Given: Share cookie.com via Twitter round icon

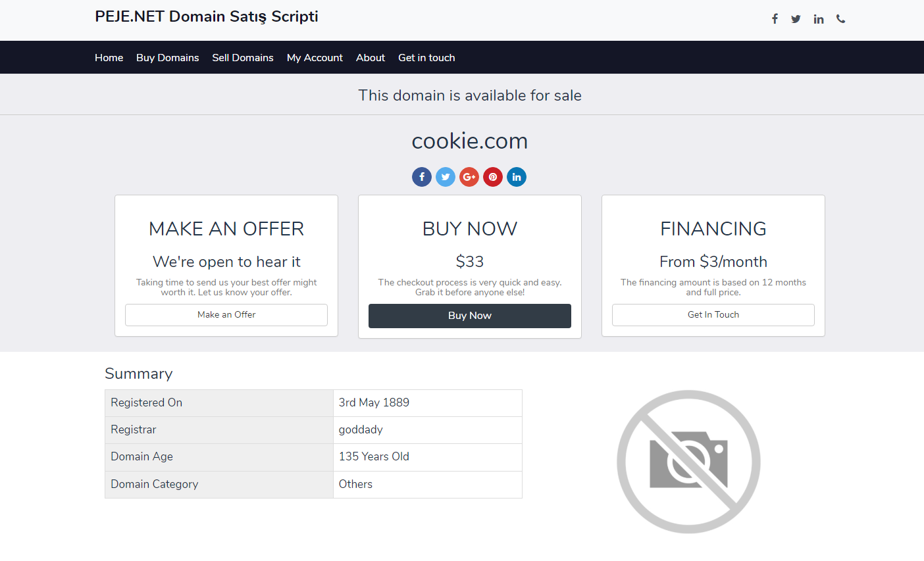Looking at the screenshot, I should click(x=446, y=177).
